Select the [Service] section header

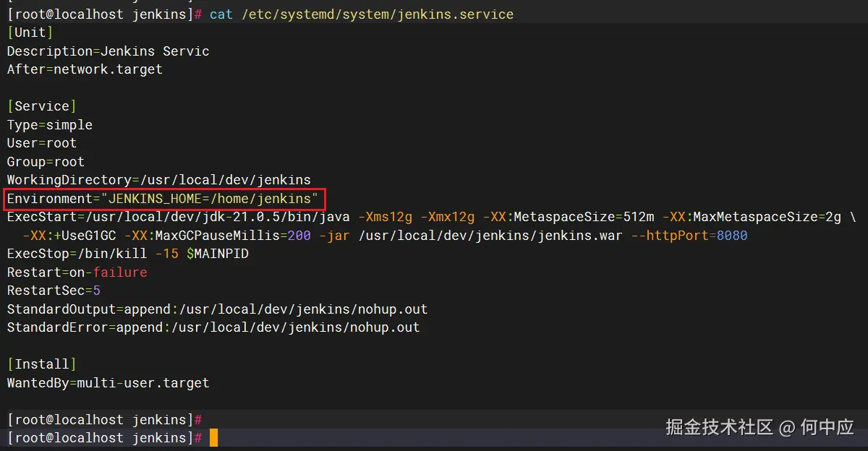pos(42,106)
